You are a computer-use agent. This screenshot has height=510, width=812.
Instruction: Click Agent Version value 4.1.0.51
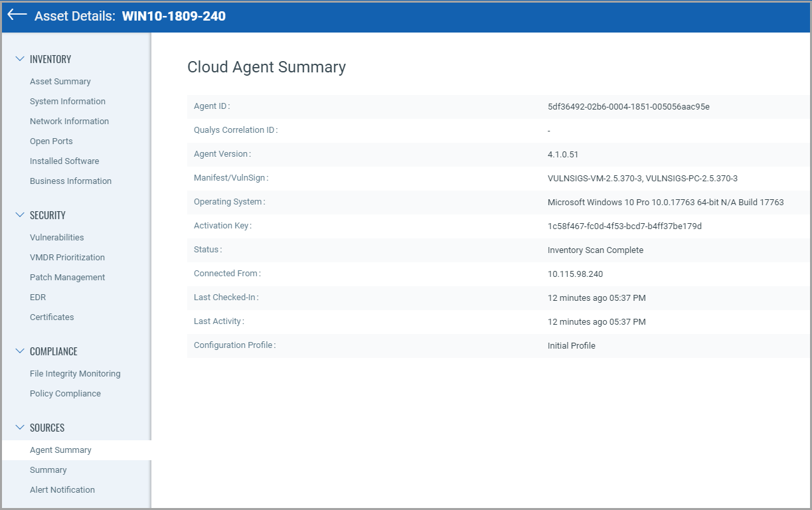click(x=563, y=155)
